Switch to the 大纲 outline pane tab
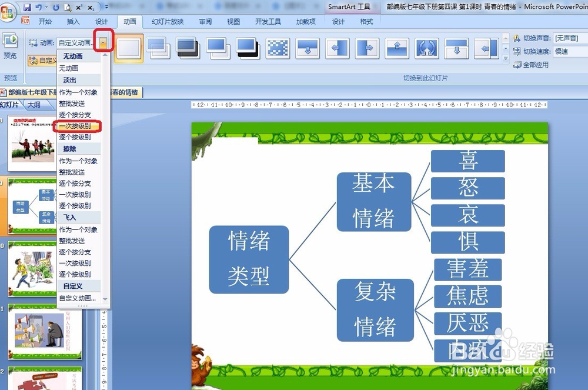The image size is (588, 390). (x=34, y=105)
